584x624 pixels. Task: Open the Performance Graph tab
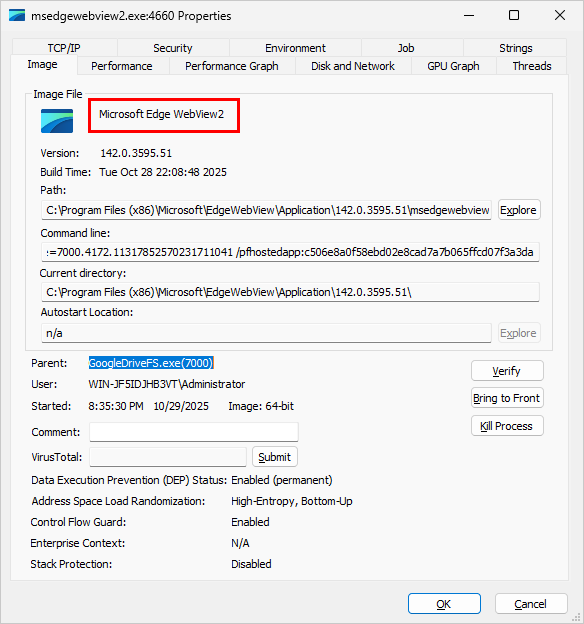(x=232, y=66)
